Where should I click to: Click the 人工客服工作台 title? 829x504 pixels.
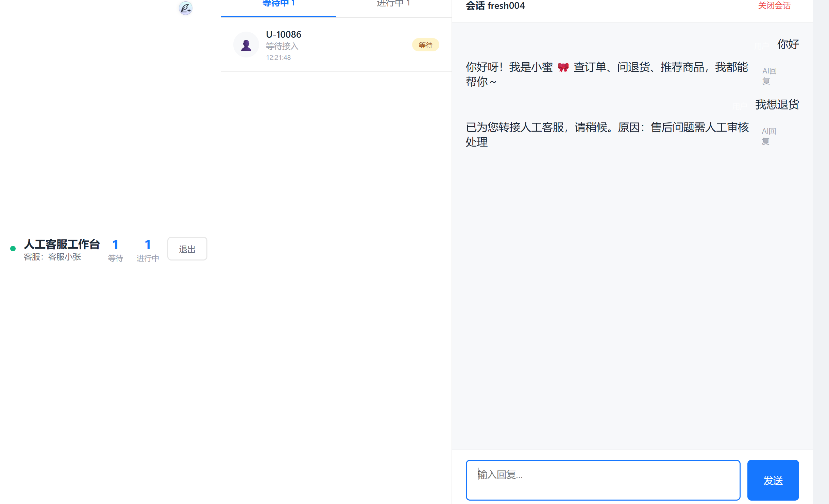click(62, 244)
